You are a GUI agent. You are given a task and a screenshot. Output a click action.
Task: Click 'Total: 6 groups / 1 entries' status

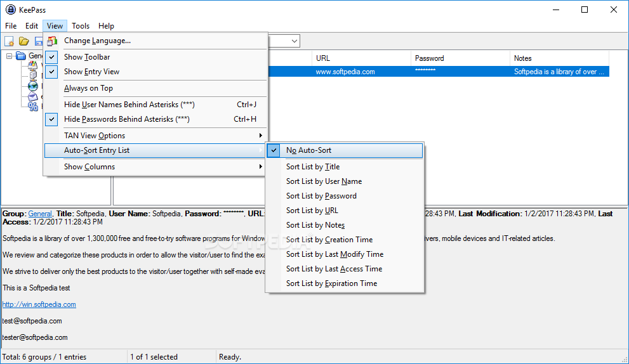44,357
